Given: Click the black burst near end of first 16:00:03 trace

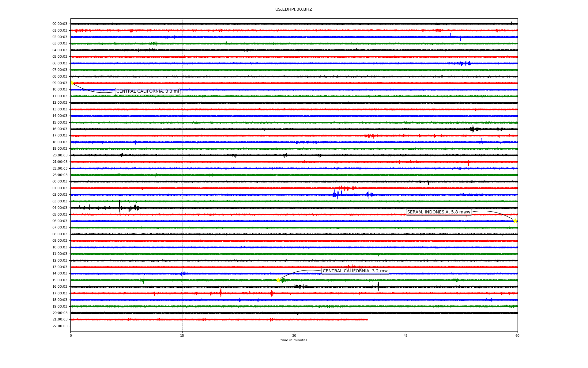Looking at the screenshot, I should click(x=473, y=129).
